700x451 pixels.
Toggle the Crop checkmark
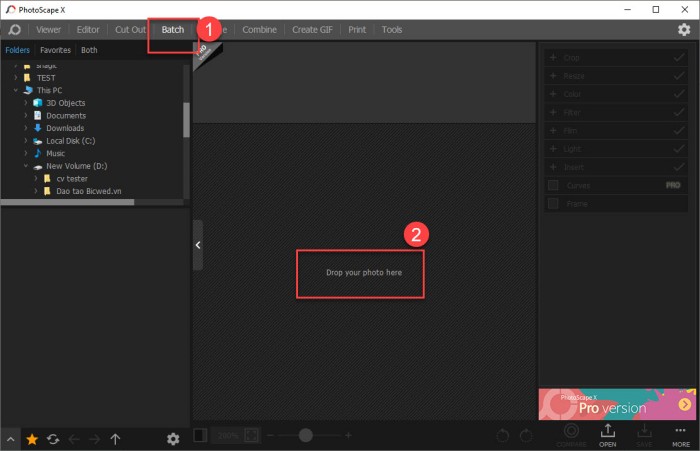click(x=679, y=58)
